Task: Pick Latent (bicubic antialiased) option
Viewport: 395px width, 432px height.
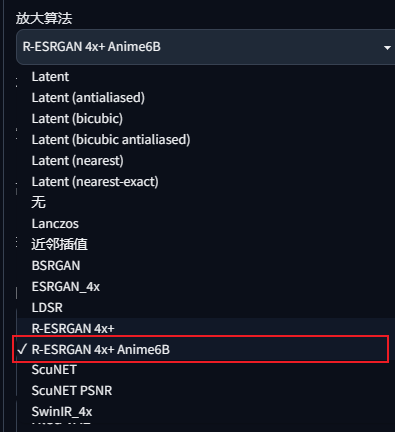Action: pyautogui.click(x=206, y=140)
